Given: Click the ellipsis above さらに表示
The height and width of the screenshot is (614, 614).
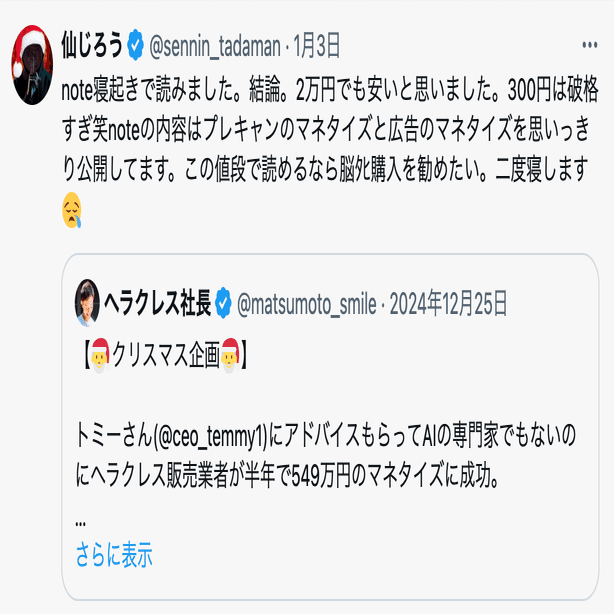Looking at the screenshot, I should click(80, 524).
